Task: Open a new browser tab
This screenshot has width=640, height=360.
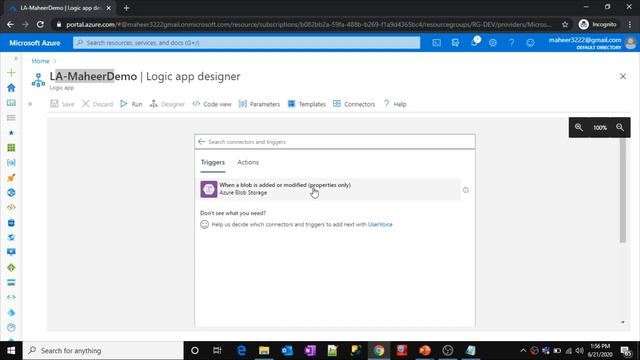Action: (126, 8)
